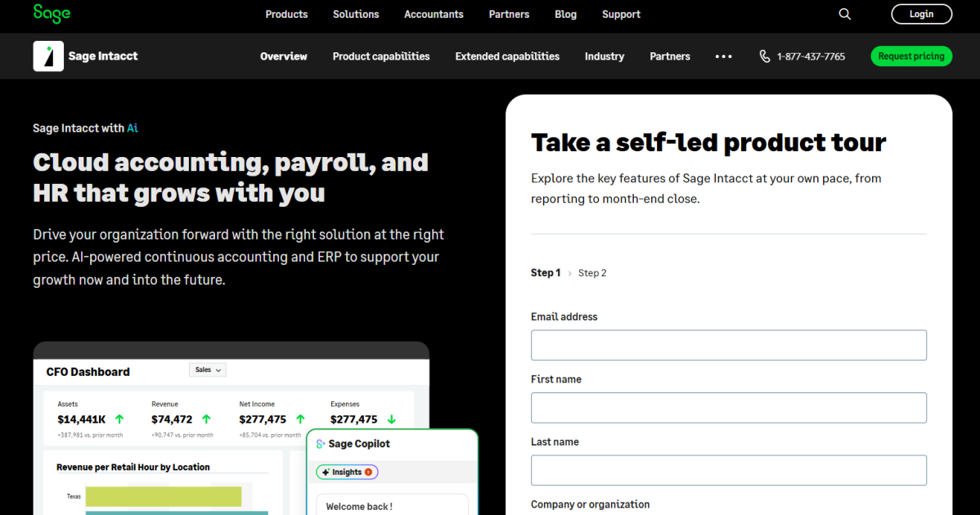
Task: Click the Sage Intacct title text
Action: click(103, 56)
